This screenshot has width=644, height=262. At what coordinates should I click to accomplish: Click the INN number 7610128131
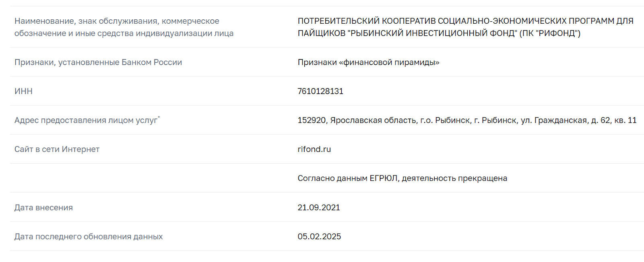(320, 91)
